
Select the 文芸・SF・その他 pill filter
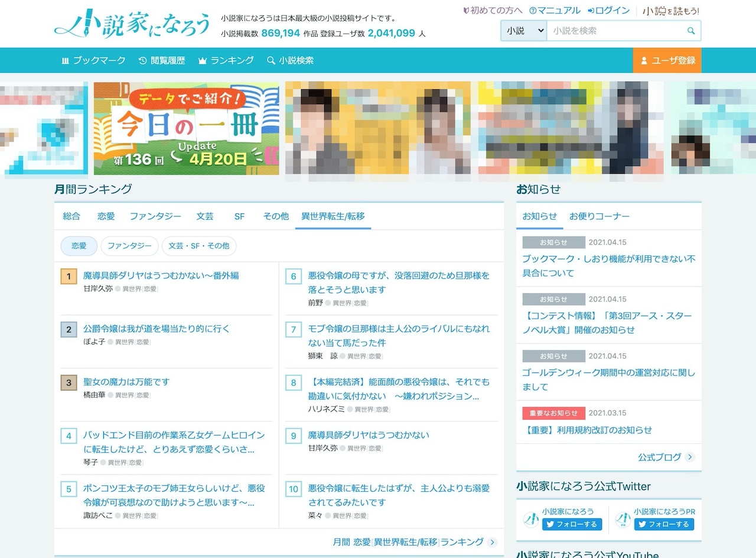[x=198, y=246]
